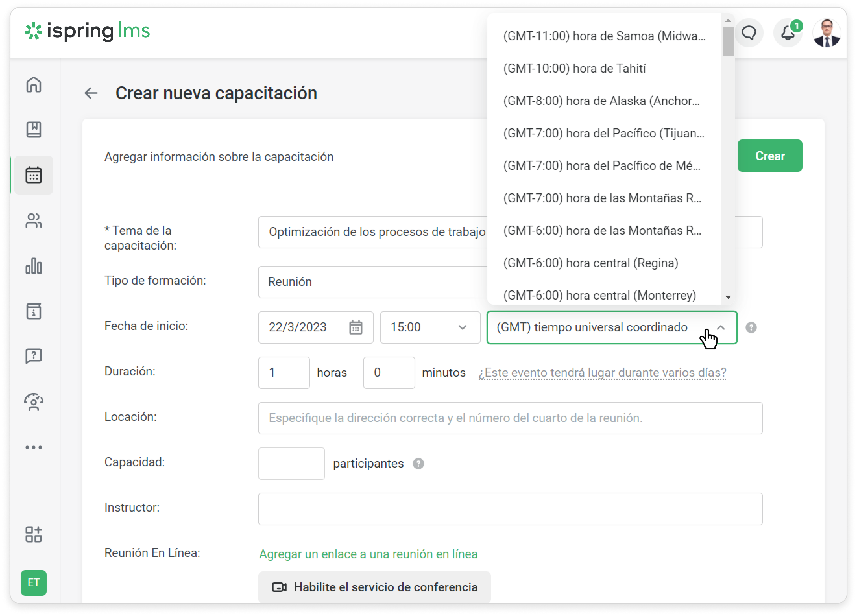Screen dimensions: 857x616
Task: Click the Locación address input field
Action: pos(510,418)
